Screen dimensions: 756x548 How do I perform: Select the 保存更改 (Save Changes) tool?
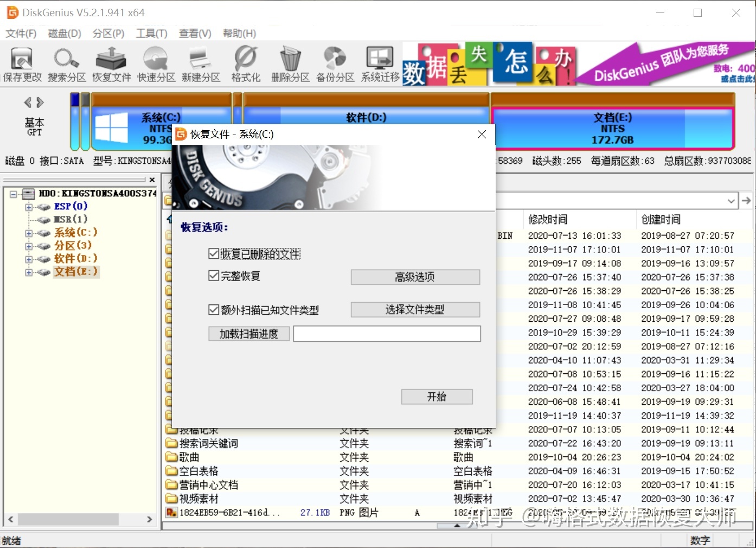point(22,63)
